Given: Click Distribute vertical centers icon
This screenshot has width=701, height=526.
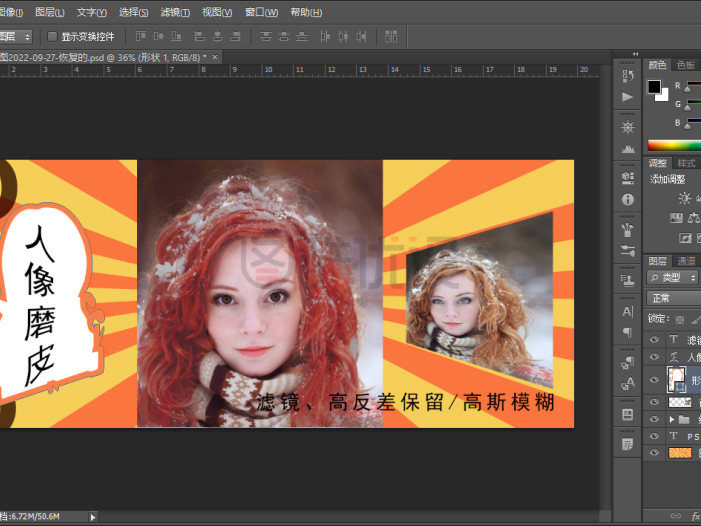Looking at the screenshot, I should click(284, 36).
